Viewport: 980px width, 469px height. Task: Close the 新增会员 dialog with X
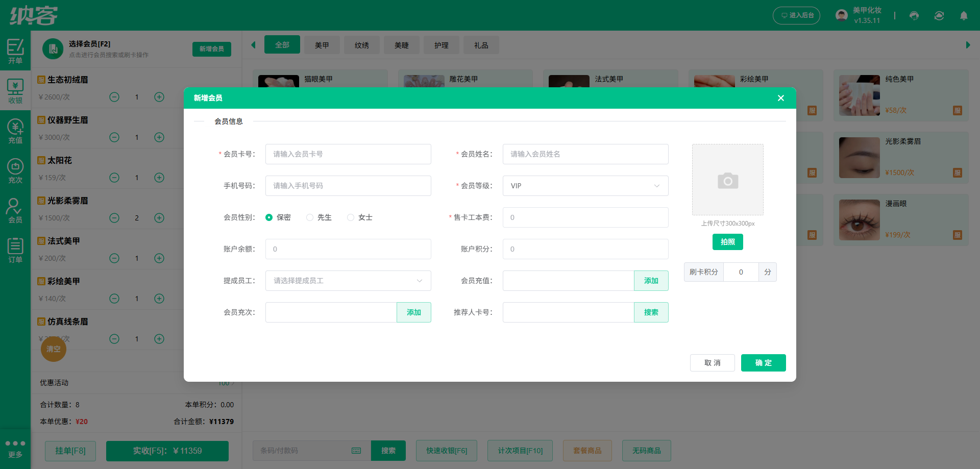pyautogui.click(x=781, y=98)
